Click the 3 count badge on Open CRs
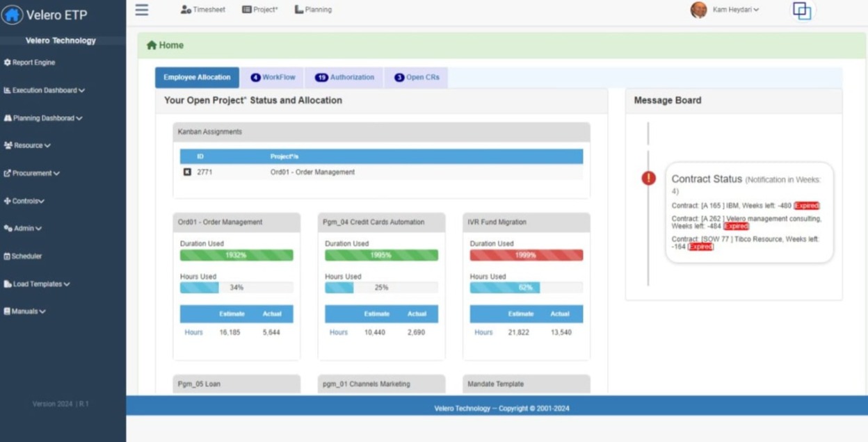Screen dimensions: 868x442 tap(399, 78)
